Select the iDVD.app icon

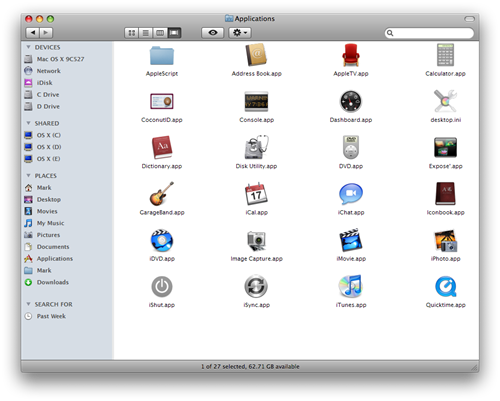click(162, 240)
